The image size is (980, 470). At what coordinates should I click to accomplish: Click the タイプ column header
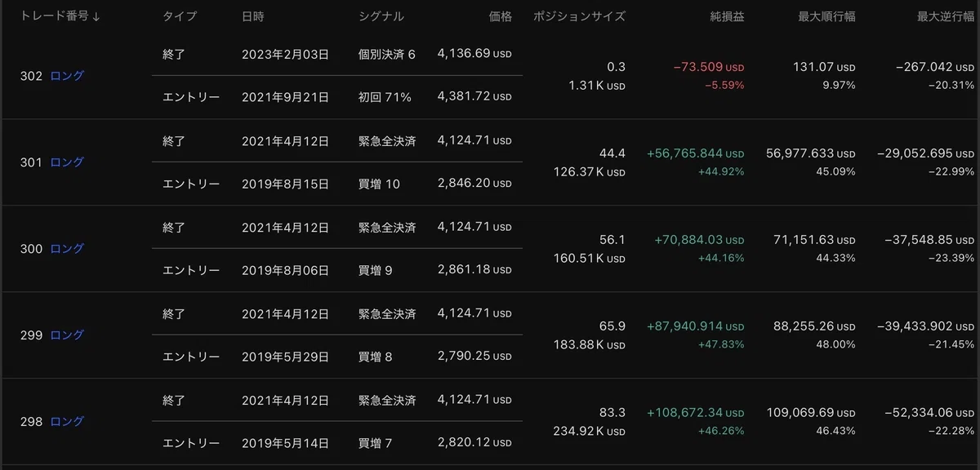click(180, 16)
